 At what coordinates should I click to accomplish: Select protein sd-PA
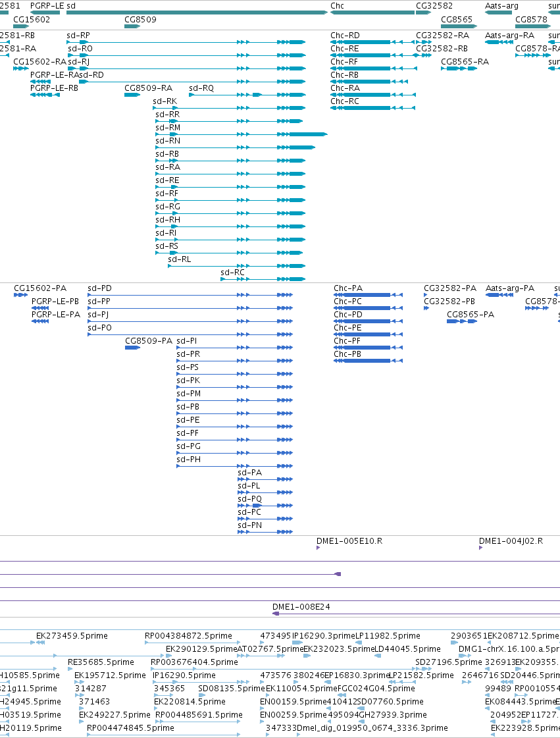[265, 480]
